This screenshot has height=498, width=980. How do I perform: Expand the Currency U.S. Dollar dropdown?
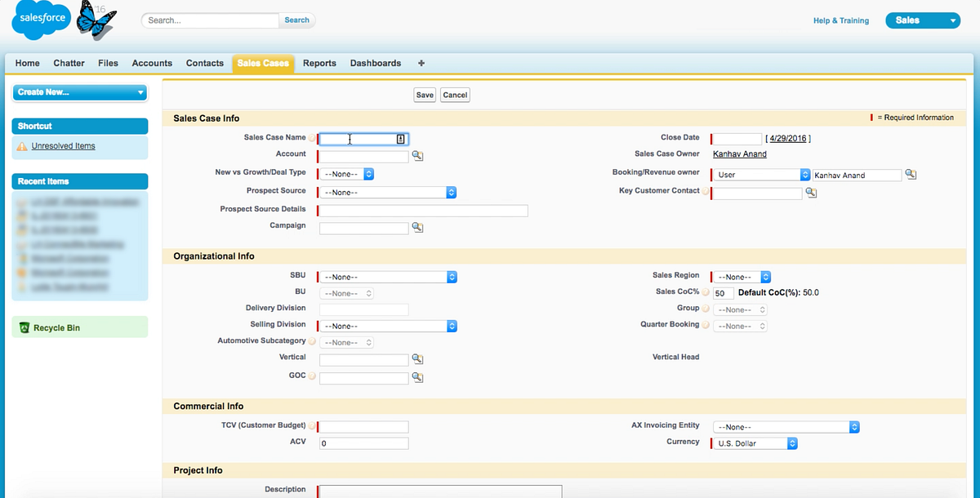[x=755, y=443]
